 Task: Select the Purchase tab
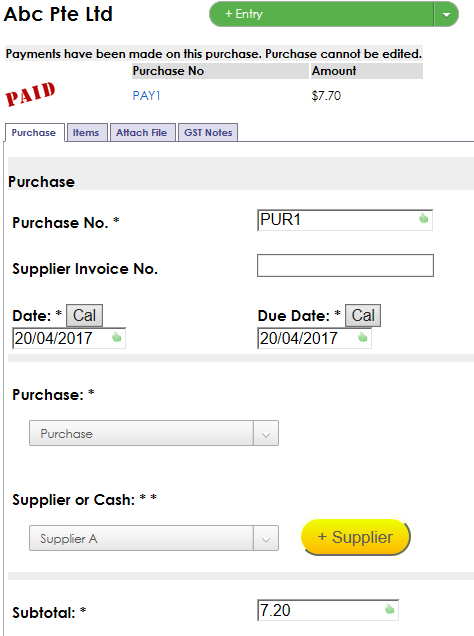coord(34,133)
